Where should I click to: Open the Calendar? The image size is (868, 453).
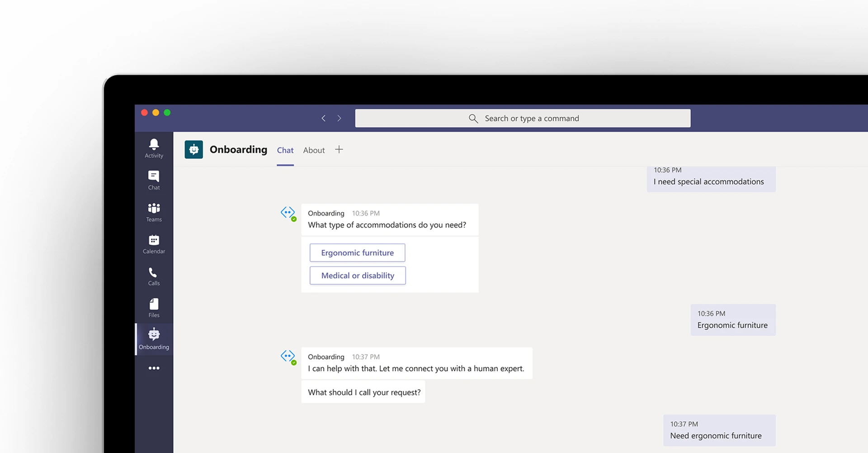(x=154, y=243)
